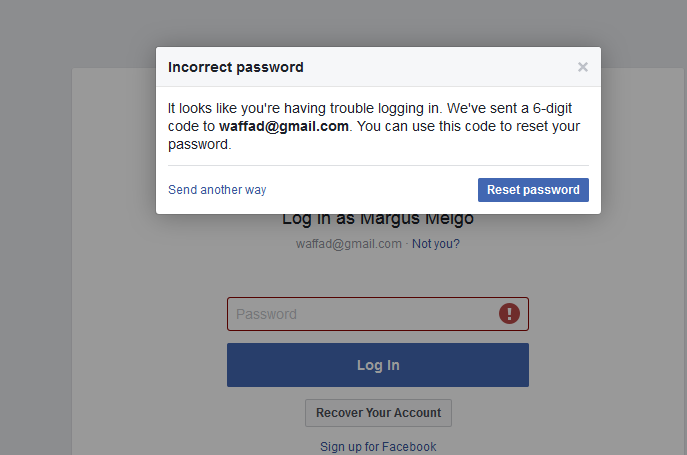The image size is (687, 455).
Task: Click the Not you? link
Action: [436, 243]
